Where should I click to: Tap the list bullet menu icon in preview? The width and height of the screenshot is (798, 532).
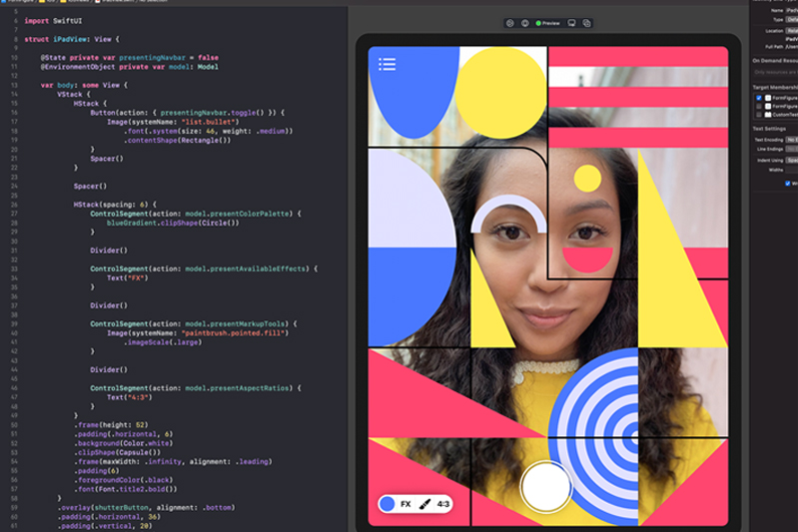[x=388, y=64]
